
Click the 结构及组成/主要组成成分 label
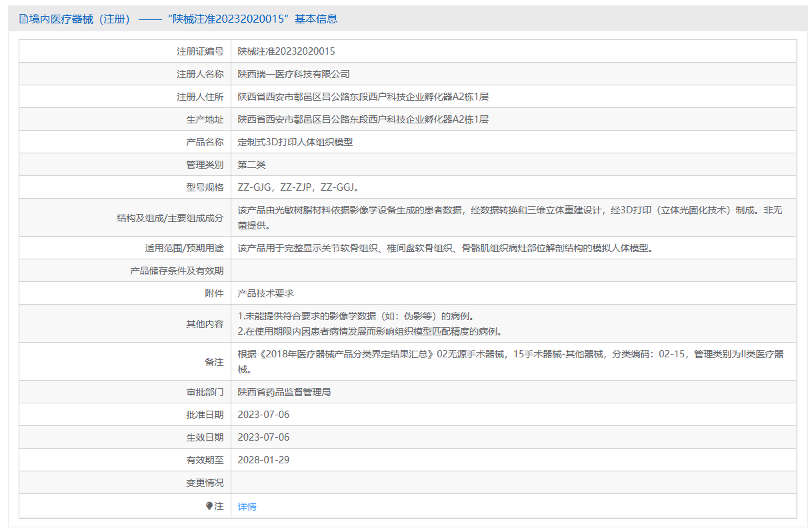[170, 217]
